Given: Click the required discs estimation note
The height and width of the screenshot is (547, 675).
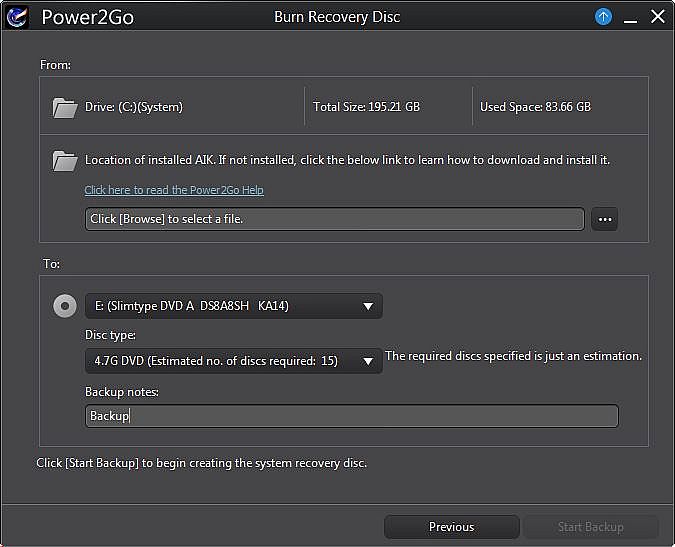Looking at the screenshot, I should tap(513, 356).
